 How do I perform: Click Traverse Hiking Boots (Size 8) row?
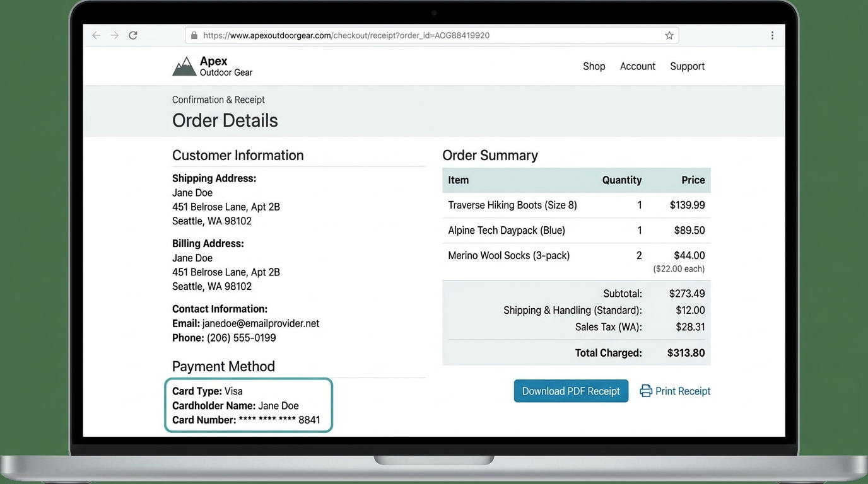577,205
